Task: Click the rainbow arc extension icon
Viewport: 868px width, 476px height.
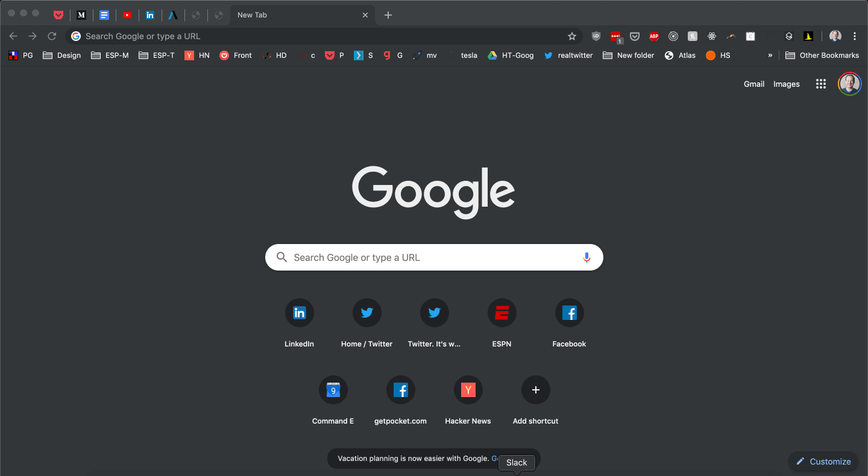Action: [731, 36]
